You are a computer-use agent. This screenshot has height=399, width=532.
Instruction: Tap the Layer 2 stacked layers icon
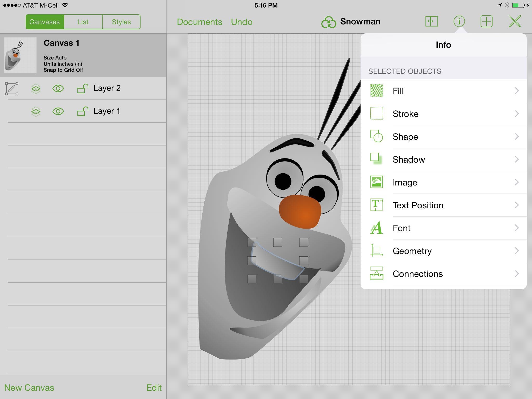(x=36, y=89)
